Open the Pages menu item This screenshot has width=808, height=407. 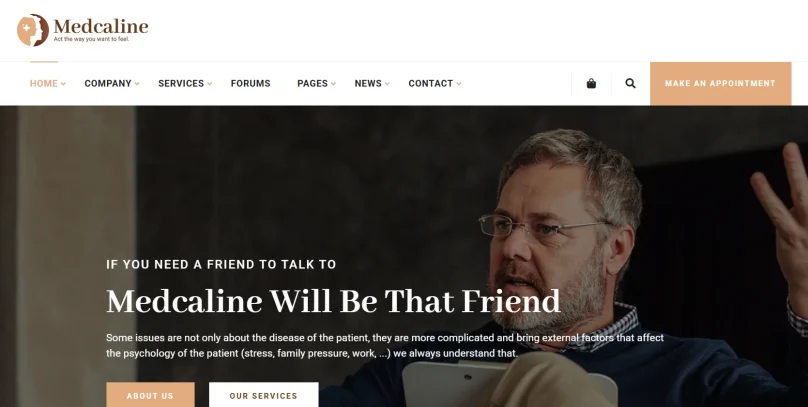tap(312, 83)
